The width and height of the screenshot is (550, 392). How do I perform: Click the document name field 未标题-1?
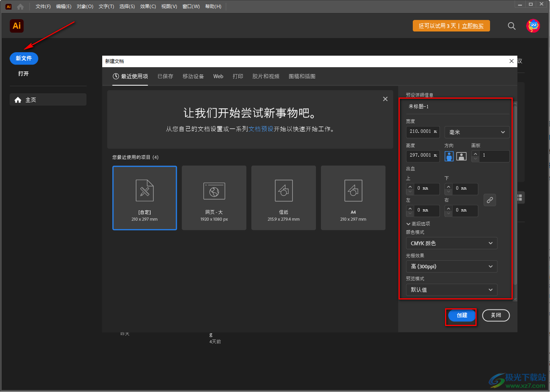tap(457, 107)
